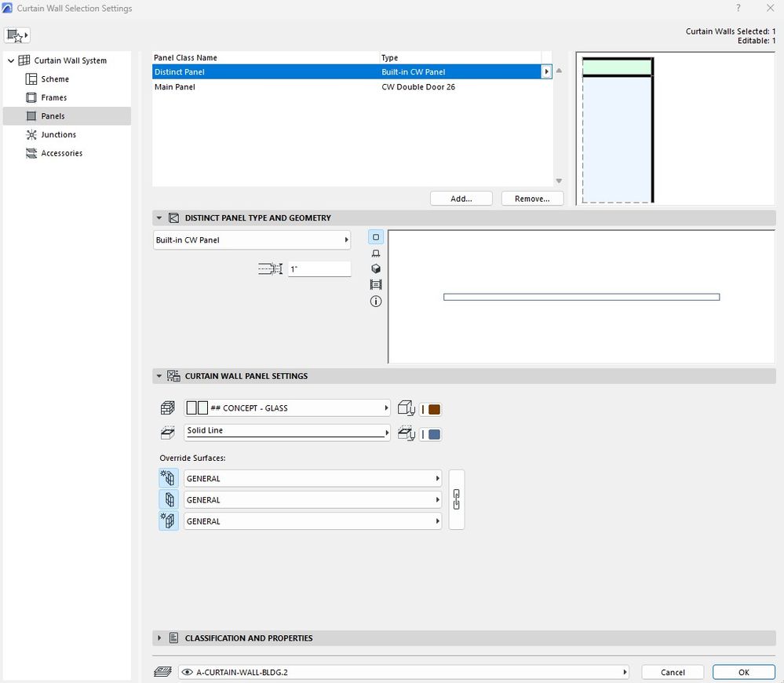Image resolution: width=784 pixels, height=683 pixels.
Task: Click the uncut line pen icon
Action: (x=407, y=433)
